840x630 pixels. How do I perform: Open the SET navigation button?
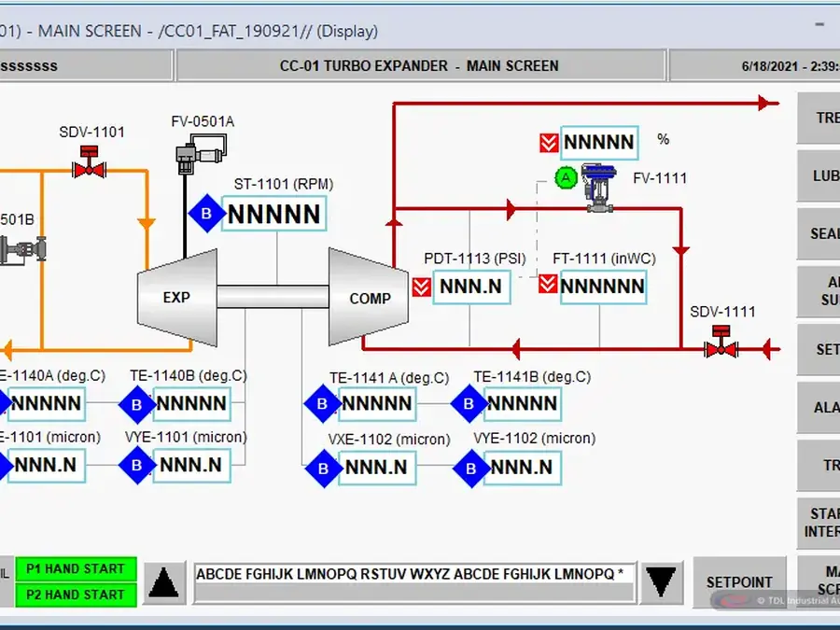(x=819, y=349)
